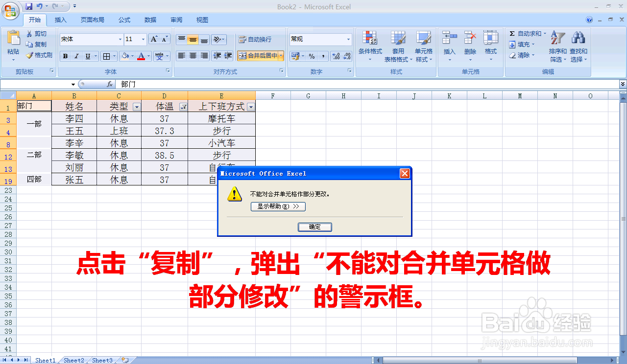Expand the Name Box dropdown arrow

coord(73,85)
